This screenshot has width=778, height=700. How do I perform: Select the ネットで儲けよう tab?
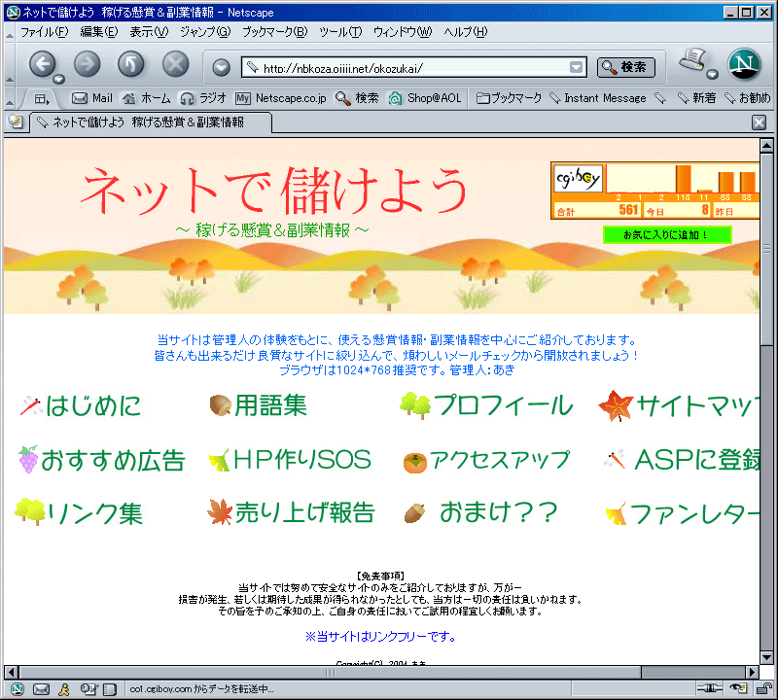tap(151, 122)
